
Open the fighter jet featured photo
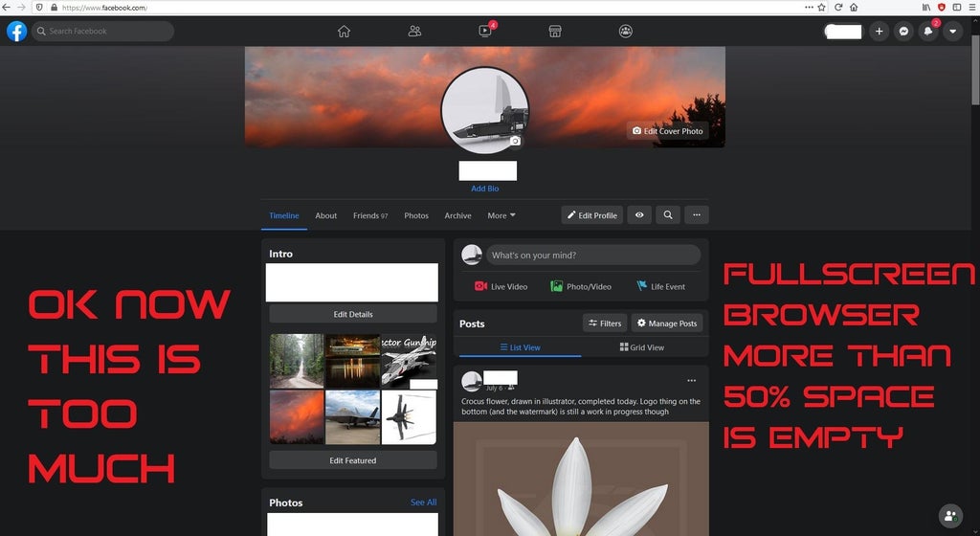coord(352,417)
